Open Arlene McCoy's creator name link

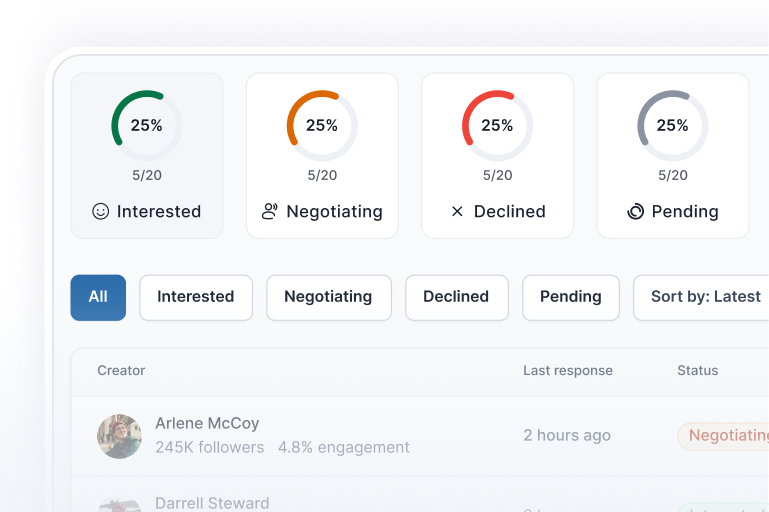(207, 423)
